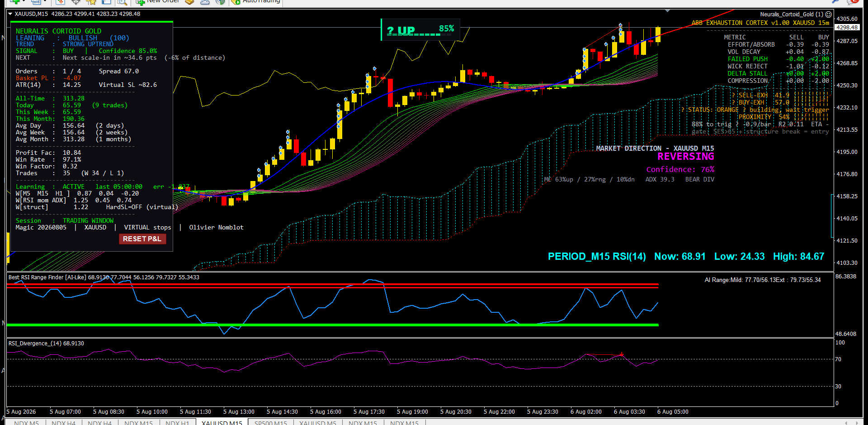Click the green signal icon beside the cloud
The image size is (868, 425).
click(x=220, y=2)
